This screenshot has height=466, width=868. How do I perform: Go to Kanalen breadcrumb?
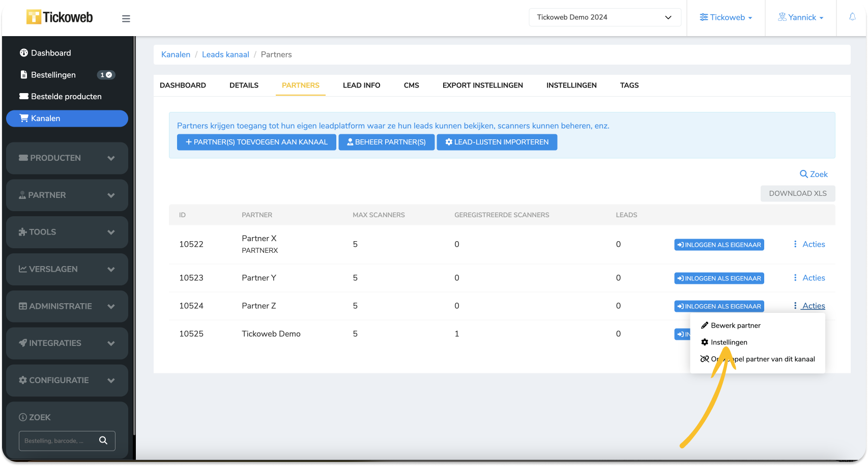point(176,54)
